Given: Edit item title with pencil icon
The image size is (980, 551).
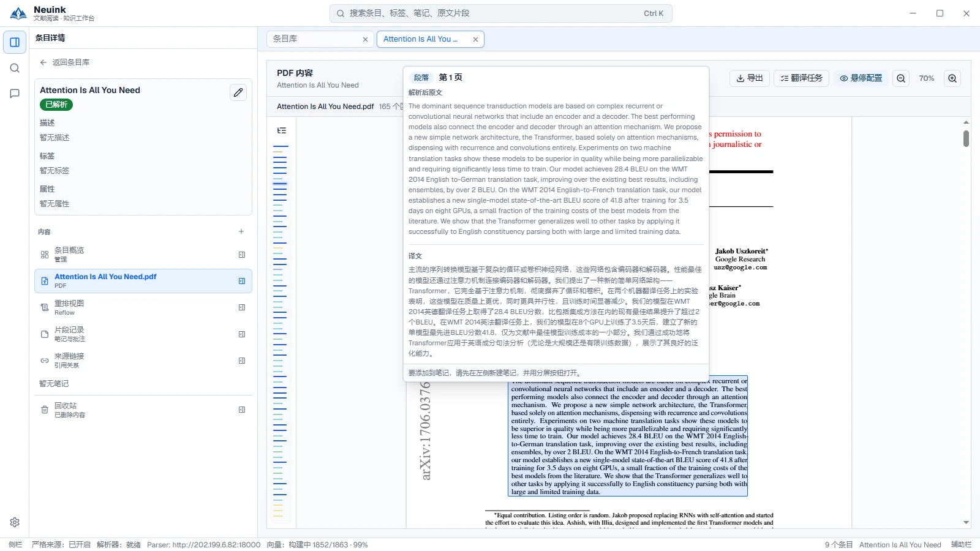Looking at the screenshot, I should tap(238, 92).
